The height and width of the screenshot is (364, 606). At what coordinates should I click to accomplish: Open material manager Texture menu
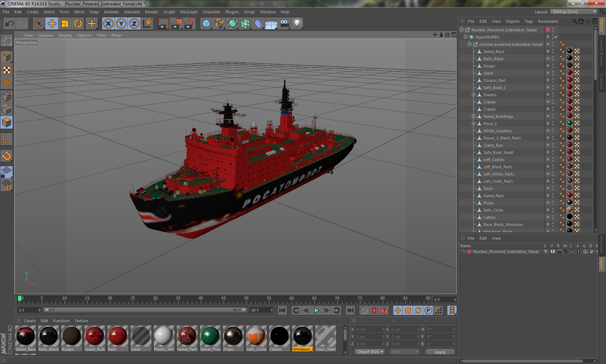(81, 321)
